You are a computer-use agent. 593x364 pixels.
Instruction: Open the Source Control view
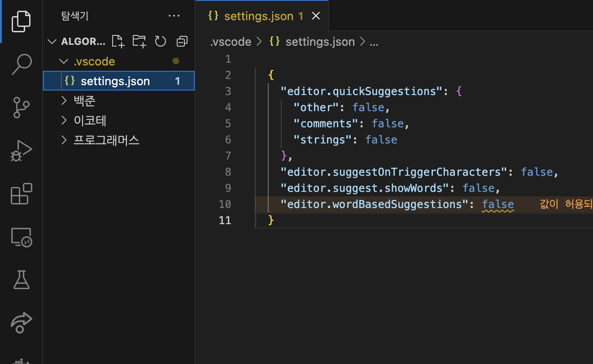21,108
